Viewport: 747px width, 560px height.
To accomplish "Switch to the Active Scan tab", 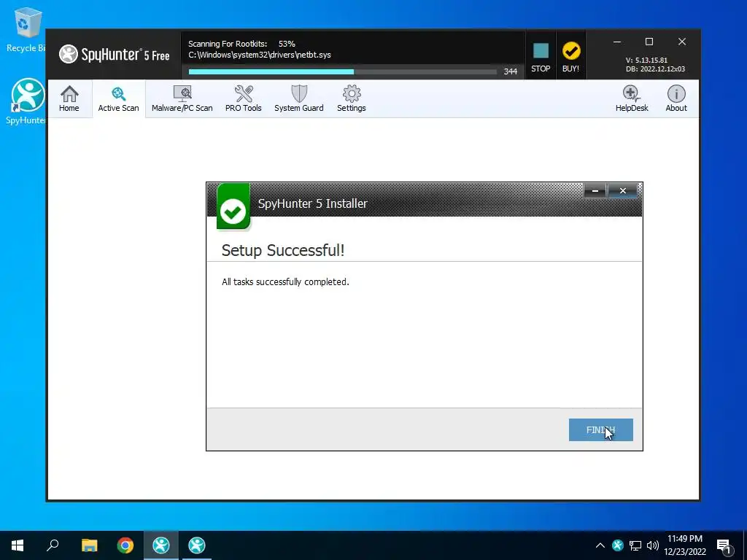I will pyautogui.click(x=119, y=98).
